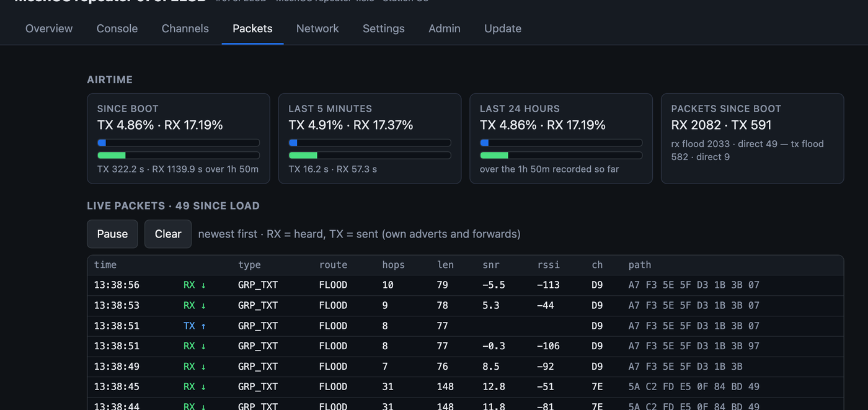Screen dimensions: 868x410
Task: Click rssi value -106
Action: pyautogui.click(x=548, y=346)
